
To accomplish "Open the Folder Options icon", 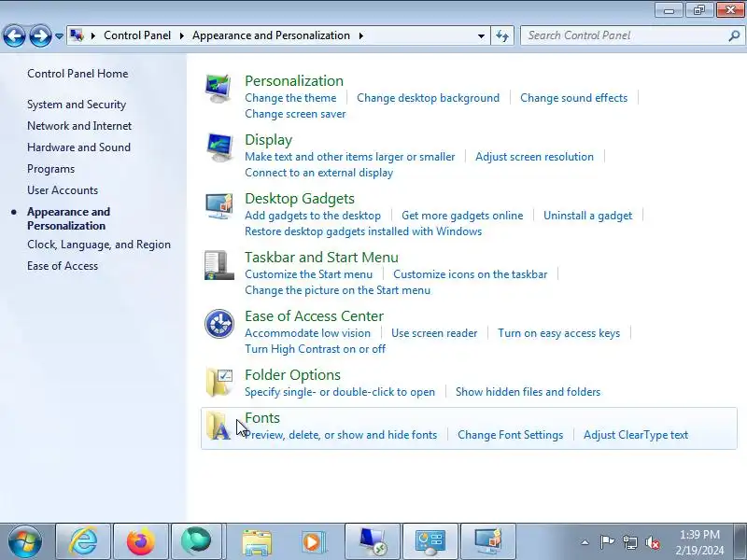I will 219,383.
